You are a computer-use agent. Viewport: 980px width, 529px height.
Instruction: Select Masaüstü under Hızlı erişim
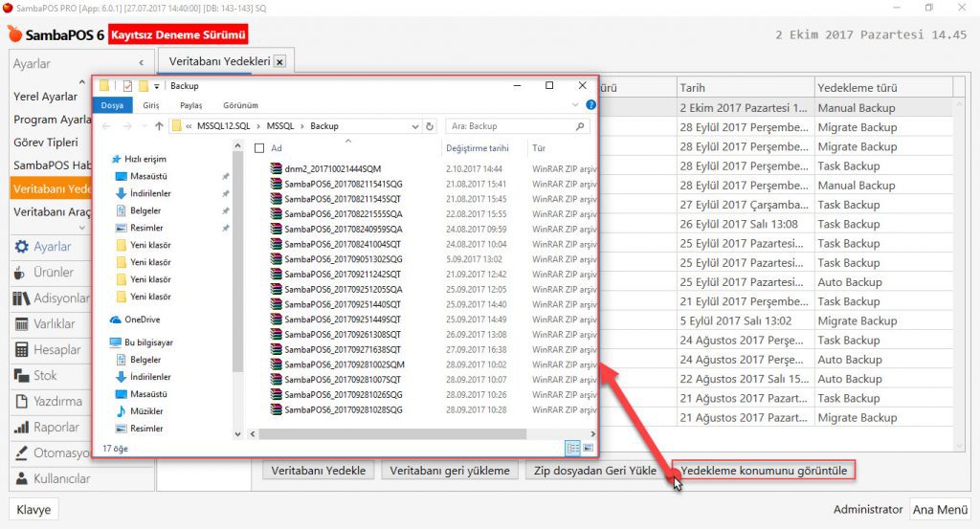point(148,176)
